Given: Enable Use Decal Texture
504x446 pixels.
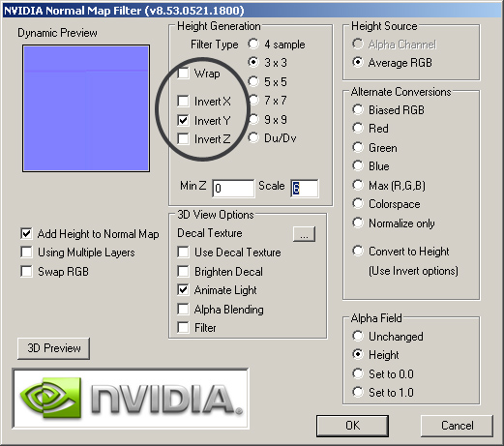Looking at the screenshot, I should point(183,252).
